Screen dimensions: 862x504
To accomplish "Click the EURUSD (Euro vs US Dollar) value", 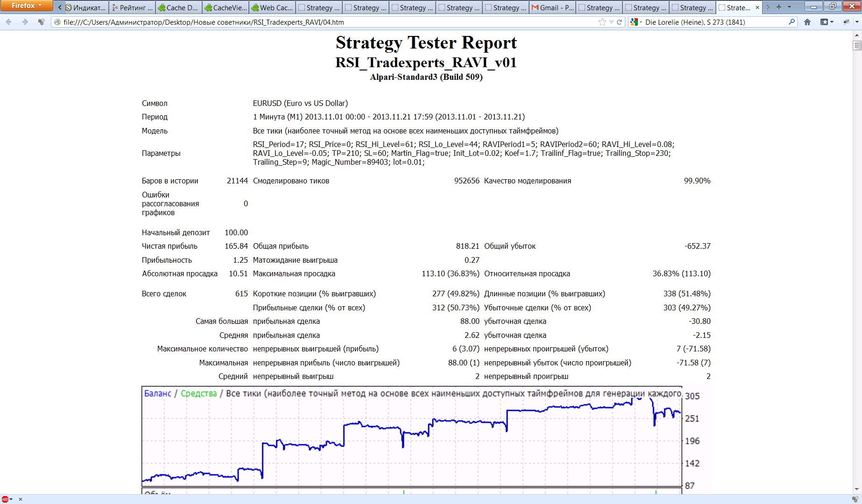I will click(x=300, y=103).
